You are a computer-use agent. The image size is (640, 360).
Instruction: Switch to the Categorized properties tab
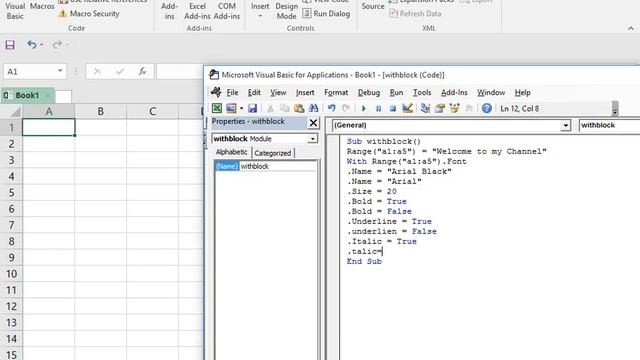tap(273, 153)
